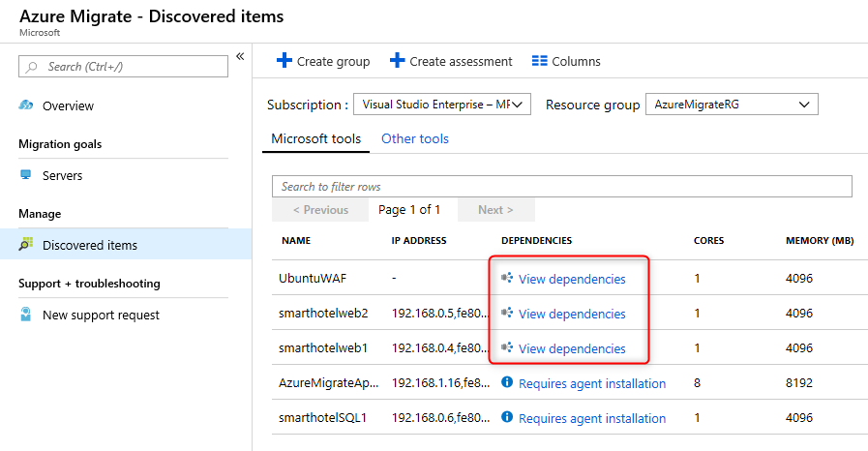This screenshot has height=451, width=868.
Task: Sort by the CORES column header
Action: pyautogui.click(x=708, y=241)
